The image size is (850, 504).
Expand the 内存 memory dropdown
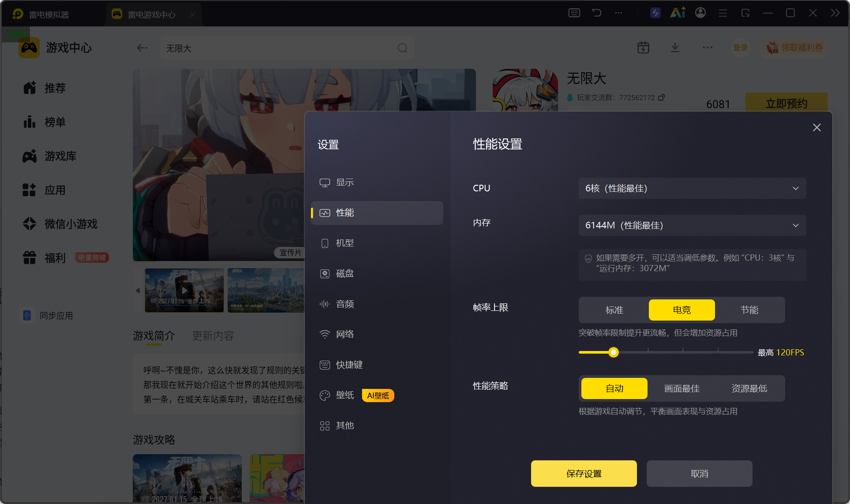pos(692,225)
